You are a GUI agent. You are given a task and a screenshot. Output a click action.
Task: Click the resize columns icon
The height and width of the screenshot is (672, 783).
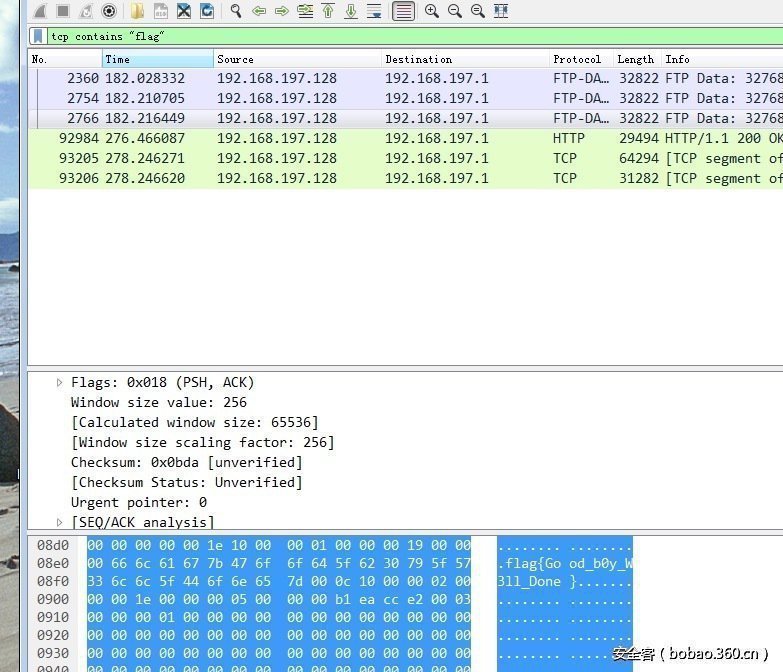pyautogui.click(x=501, y=11)
